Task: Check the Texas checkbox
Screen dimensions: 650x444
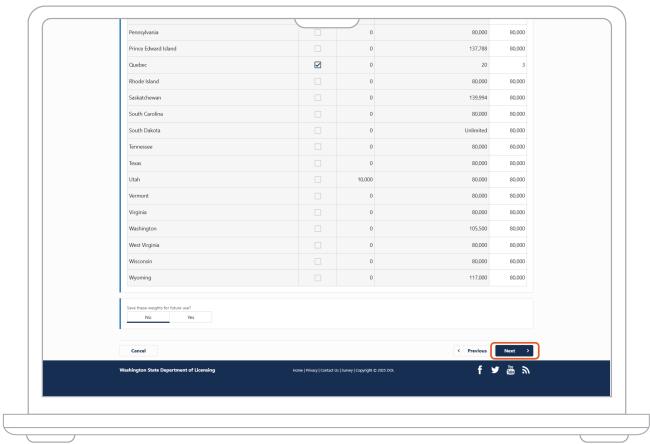Action: click(318, 163)
